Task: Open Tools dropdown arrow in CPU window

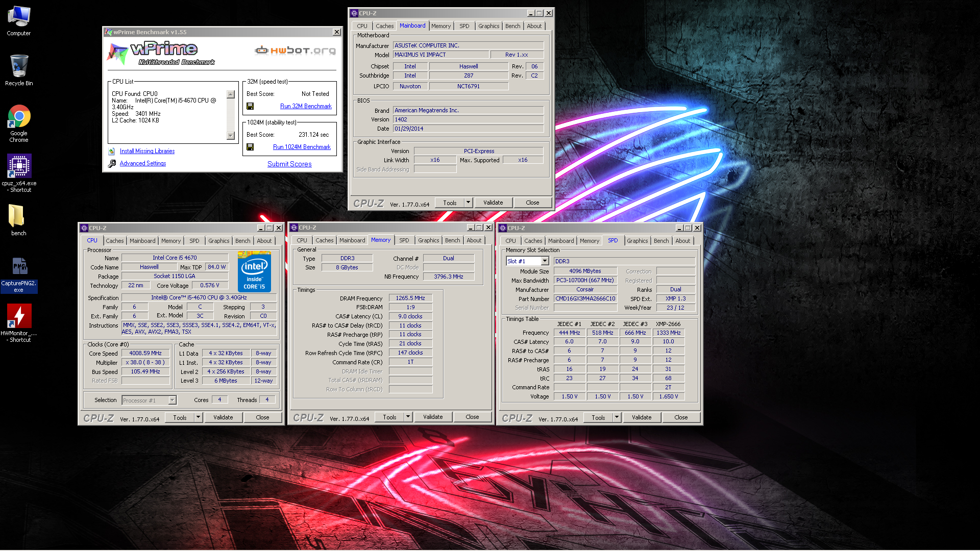Action: (x=198, y=417)
